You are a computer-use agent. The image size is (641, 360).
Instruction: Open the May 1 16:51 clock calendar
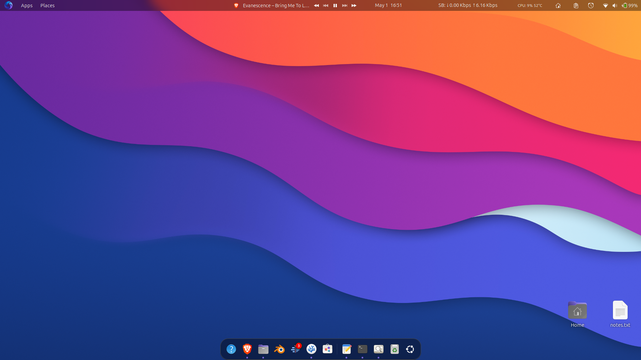[388, 5]
